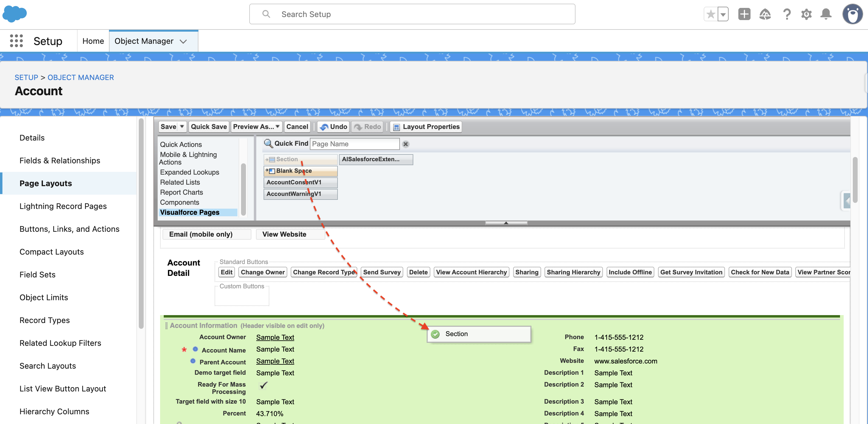Click the Salesforce cloud logo
This screenshot has width=868, height=424.
point(15,14)
